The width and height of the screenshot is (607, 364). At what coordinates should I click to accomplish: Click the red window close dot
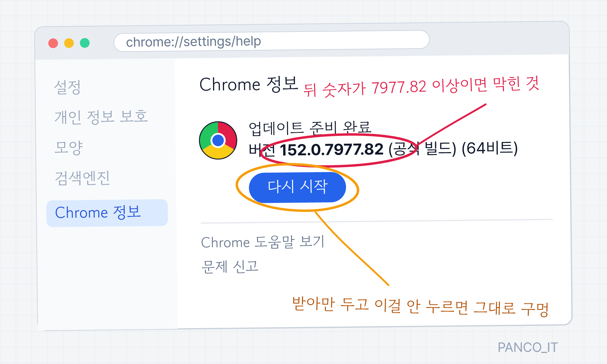[53, 43]
